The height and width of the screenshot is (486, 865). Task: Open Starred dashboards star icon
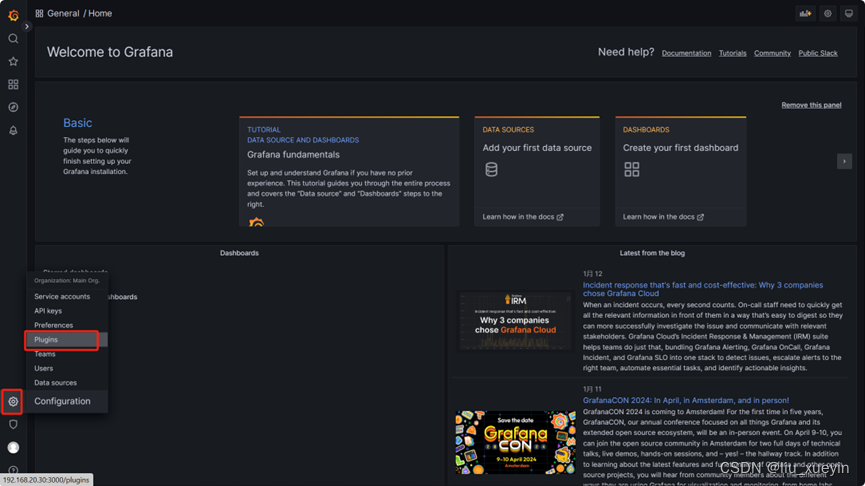[13, 61]
